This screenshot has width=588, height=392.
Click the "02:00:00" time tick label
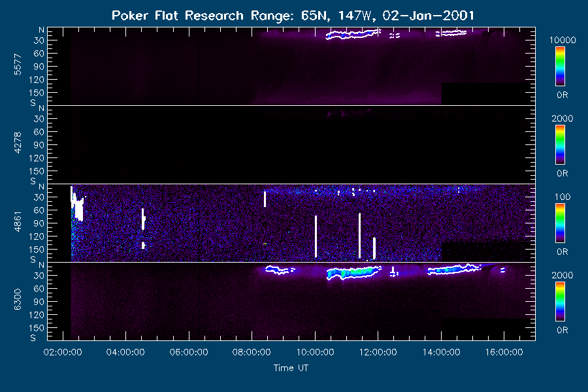coord(63,352)
